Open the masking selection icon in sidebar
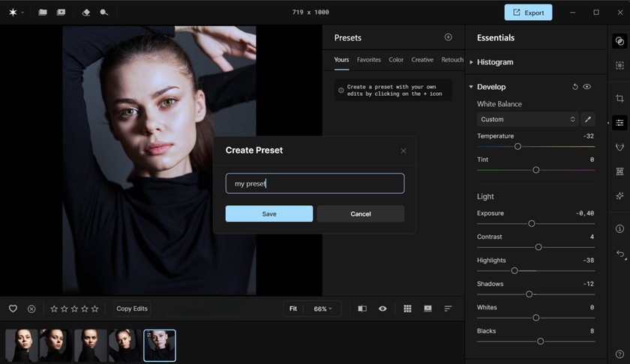 [619, 65]
